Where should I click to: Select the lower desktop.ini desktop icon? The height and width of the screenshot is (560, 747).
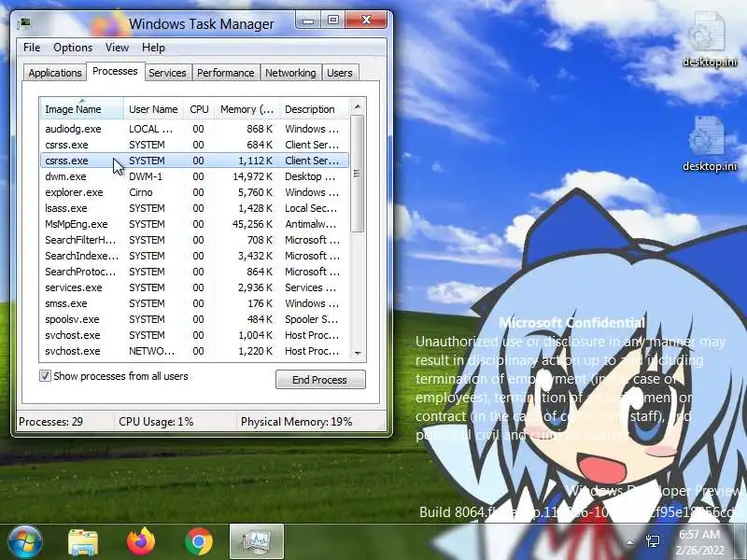(710, 144)
